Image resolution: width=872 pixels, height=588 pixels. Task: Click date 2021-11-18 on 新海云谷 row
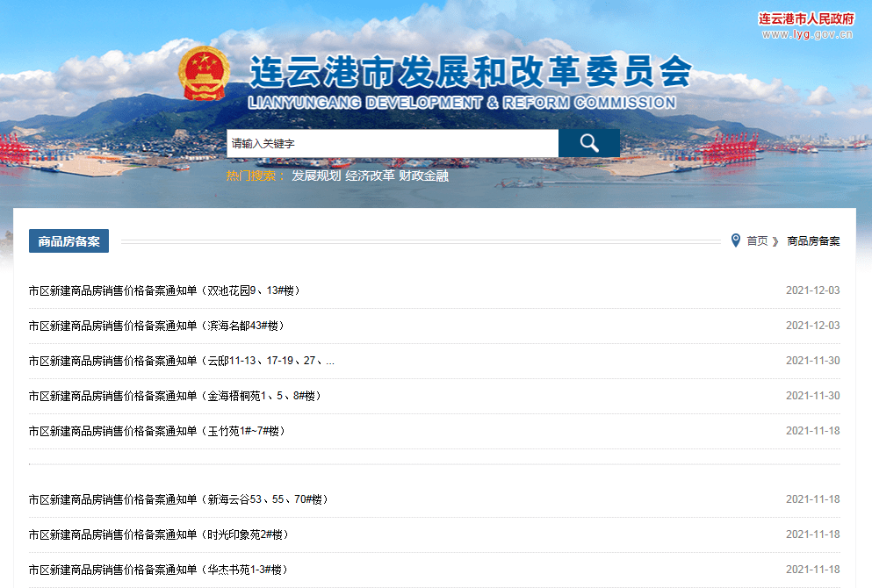tap(812, 499)
